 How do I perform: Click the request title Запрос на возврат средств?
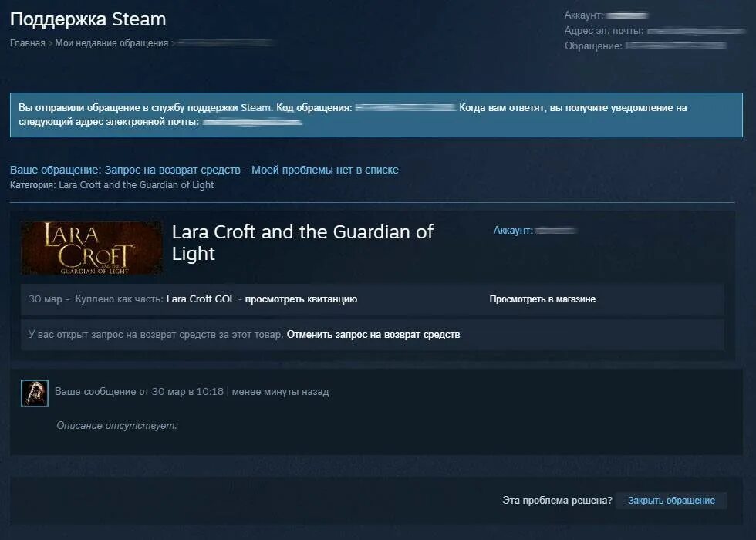[x=172, y=170]
